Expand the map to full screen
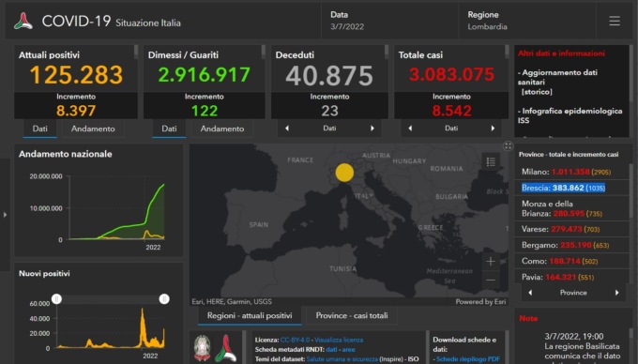This screenshot has height=364, width=638. (508, 146)
